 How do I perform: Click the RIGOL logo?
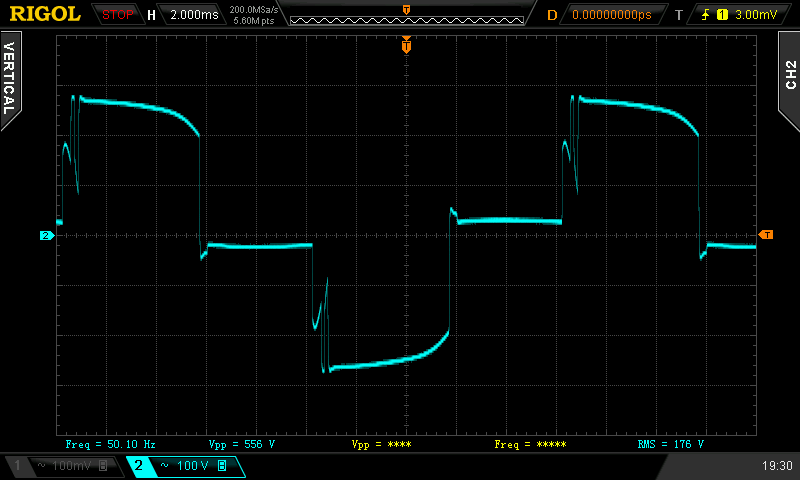tap(45, 14)
